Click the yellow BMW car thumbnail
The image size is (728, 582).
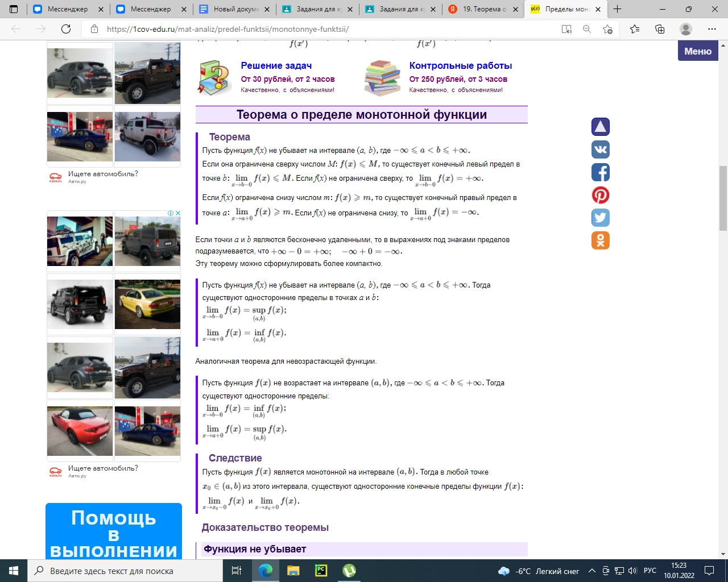[x=147, y=304]
